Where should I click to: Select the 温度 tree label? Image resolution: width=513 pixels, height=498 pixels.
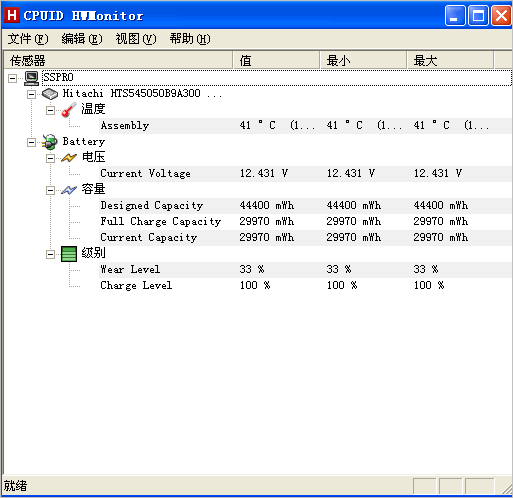(x=93, y=109)
